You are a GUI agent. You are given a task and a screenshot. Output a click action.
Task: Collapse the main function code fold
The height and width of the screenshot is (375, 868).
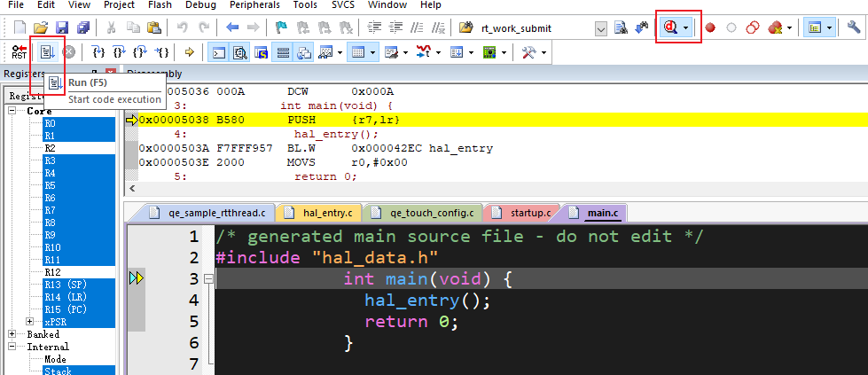208,279
